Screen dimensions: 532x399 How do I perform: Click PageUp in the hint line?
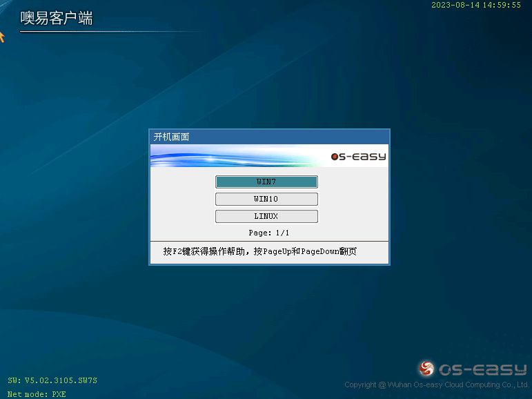(277, 252)
